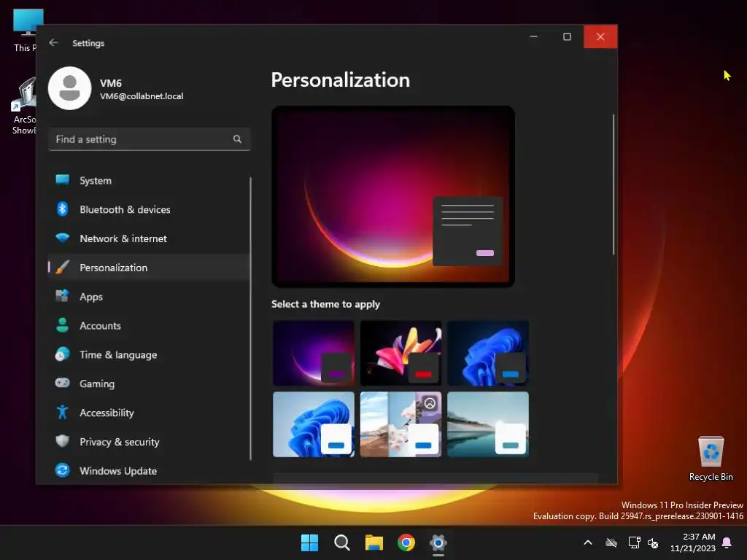Click the content pane vertical scrollbar
This screenshot has width=747, height=560.
coord(613,184)
